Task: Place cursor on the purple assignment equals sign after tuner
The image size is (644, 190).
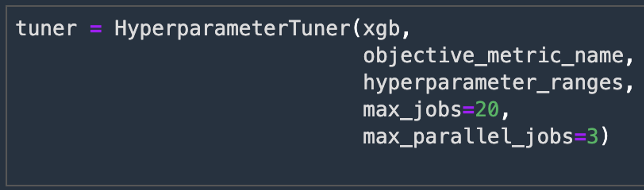Action: point(96,29)
